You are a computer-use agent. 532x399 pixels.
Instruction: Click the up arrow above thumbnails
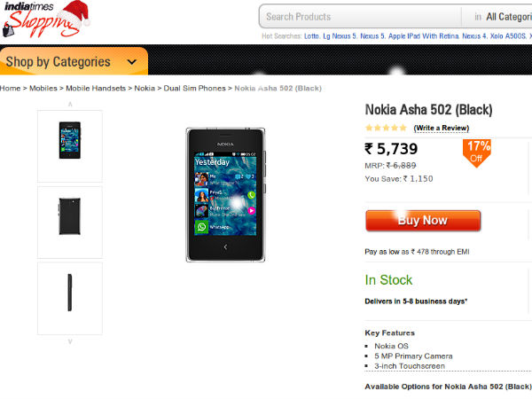70,104
